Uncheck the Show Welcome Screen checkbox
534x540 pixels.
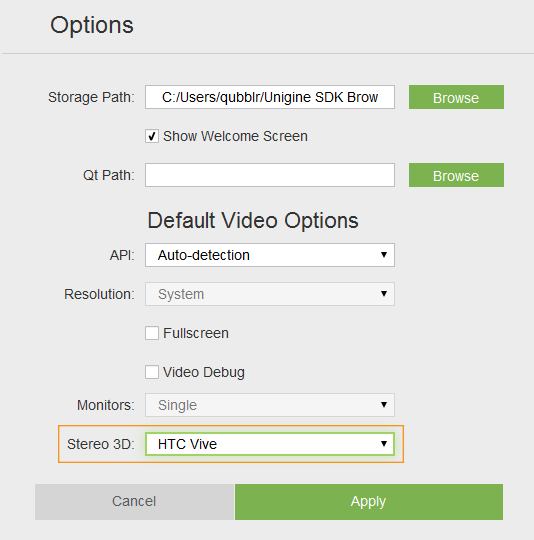[x=152, y=136]
